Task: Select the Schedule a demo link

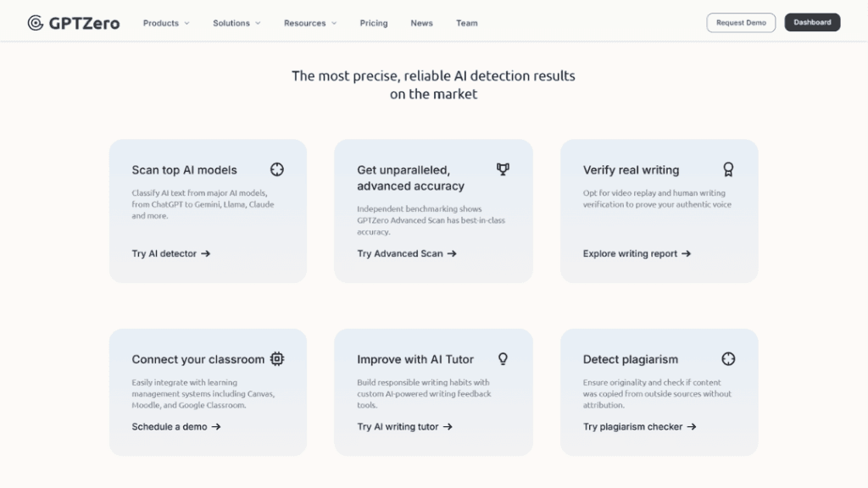Action: pyautogui.click(x=176, y=427)
